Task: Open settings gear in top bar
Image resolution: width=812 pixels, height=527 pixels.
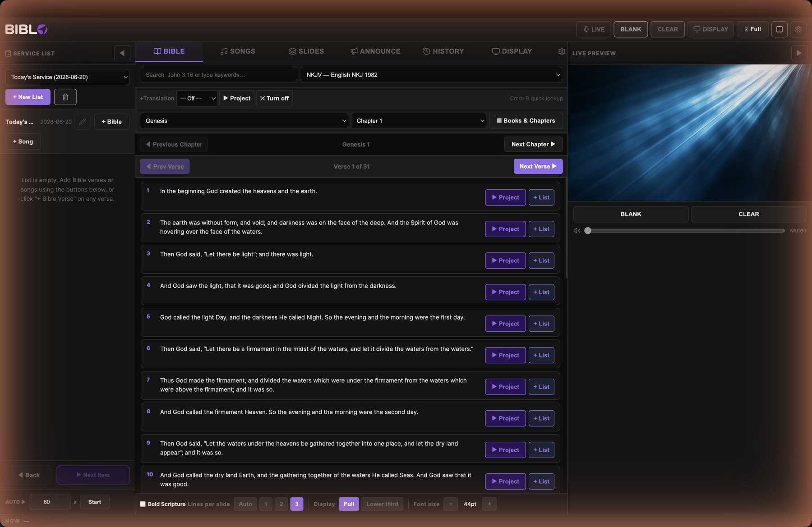Action: (798, 29)
